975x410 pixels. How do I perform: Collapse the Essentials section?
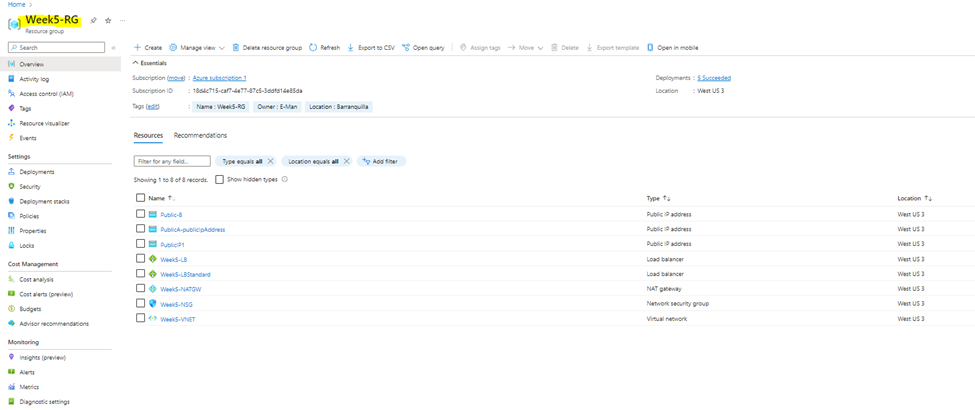point(150,63)
